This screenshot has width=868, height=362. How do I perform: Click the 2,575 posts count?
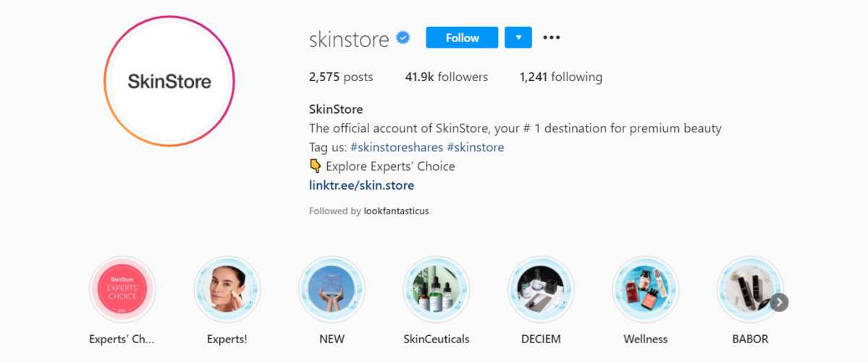point(341,77)
